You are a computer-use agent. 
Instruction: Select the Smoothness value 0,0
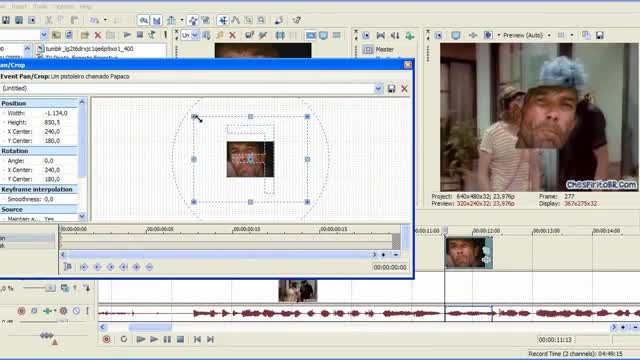click(x=49, y=199)
